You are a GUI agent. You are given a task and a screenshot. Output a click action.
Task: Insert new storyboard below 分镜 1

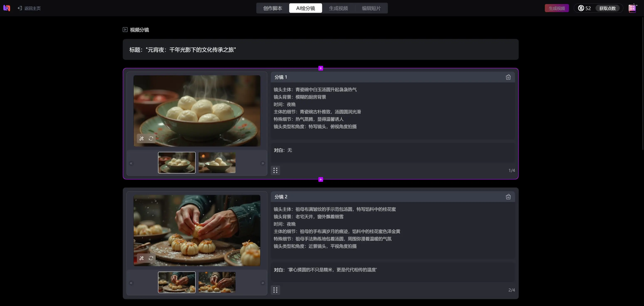pos(321,180)
